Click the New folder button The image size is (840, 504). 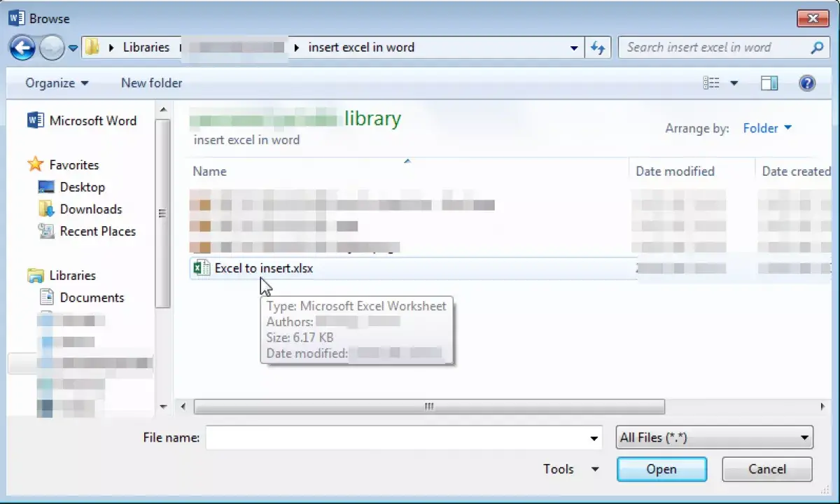[x=151, y=83]
